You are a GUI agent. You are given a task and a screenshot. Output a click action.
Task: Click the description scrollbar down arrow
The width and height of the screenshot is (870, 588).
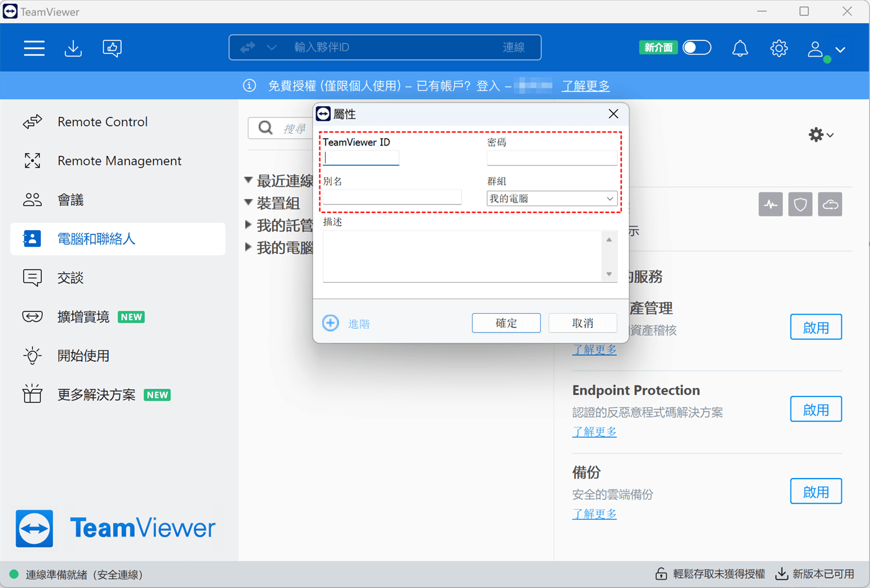pyautogui.click(x=609, y=274)
